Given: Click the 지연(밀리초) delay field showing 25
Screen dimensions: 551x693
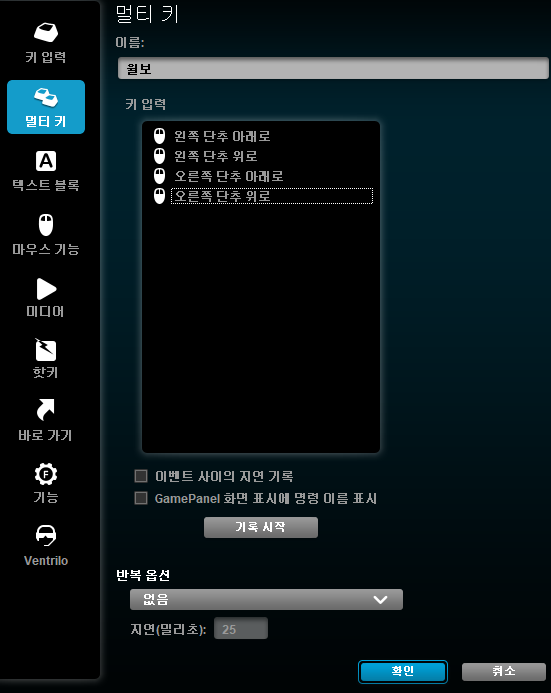Looking at the screenshot, I should (x=241, y=628).
